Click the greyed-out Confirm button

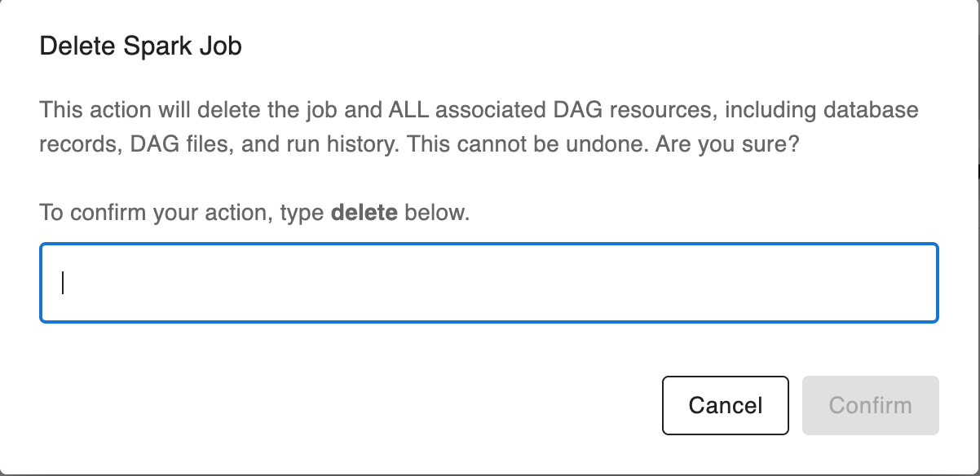pyautogui.click(x=870, y=405)
